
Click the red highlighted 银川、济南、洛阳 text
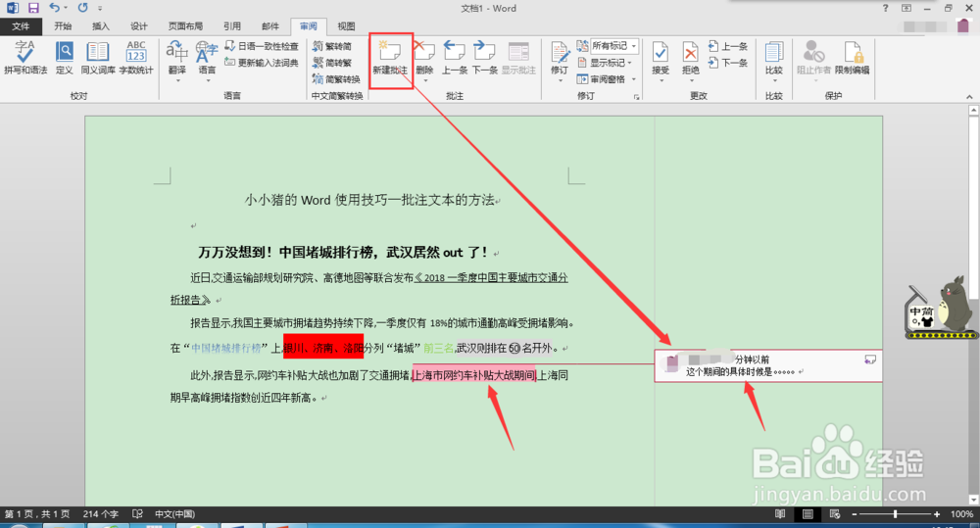[x=323, y=348]
